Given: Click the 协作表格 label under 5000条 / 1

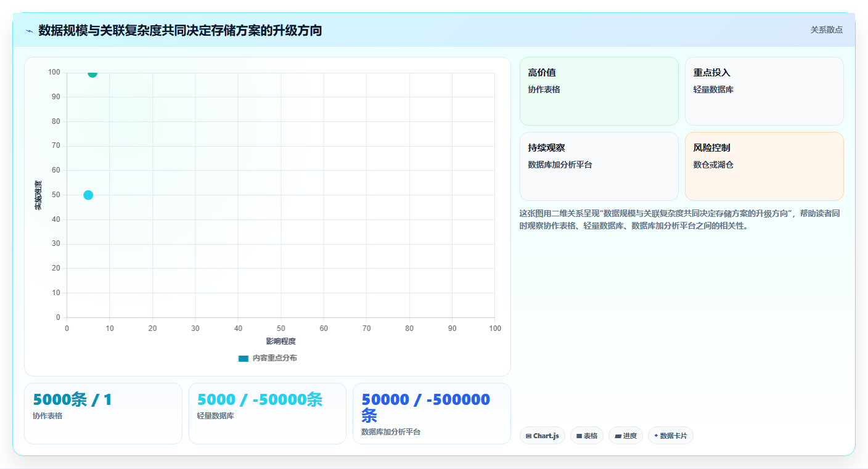Looking at the screenshot, I should [x=47, y=416].
